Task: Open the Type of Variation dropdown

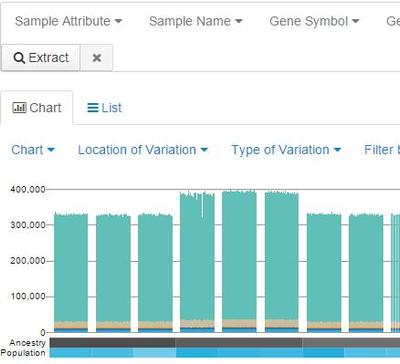Action: click(286, 150)
